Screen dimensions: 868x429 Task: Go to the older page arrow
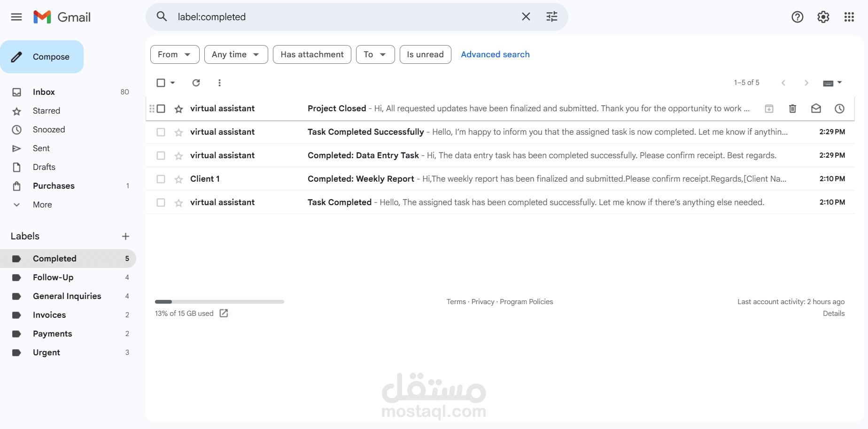pos(806,83)
